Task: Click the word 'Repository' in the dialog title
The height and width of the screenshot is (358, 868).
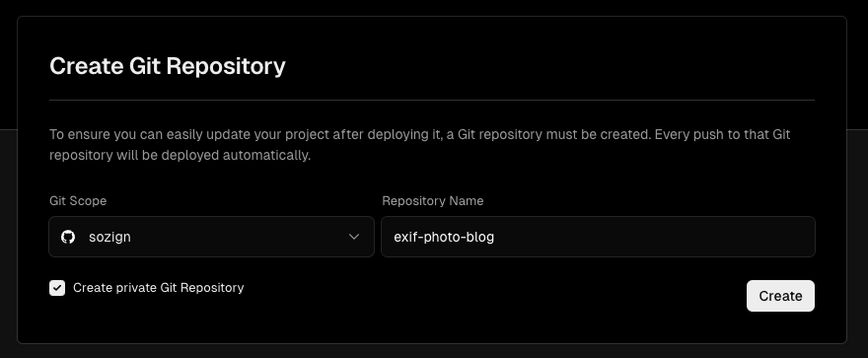Action: tap(226, 66)
